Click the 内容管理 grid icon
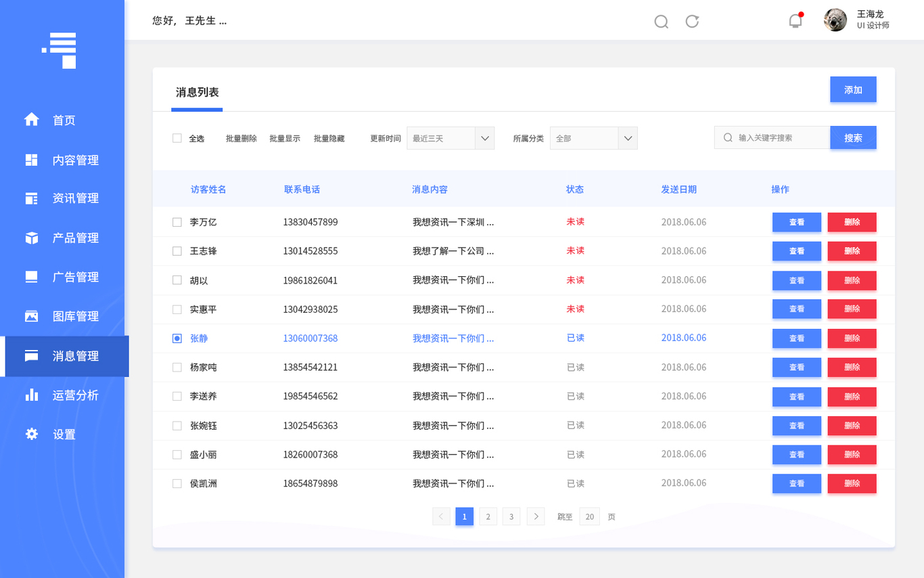 (32, 160)
